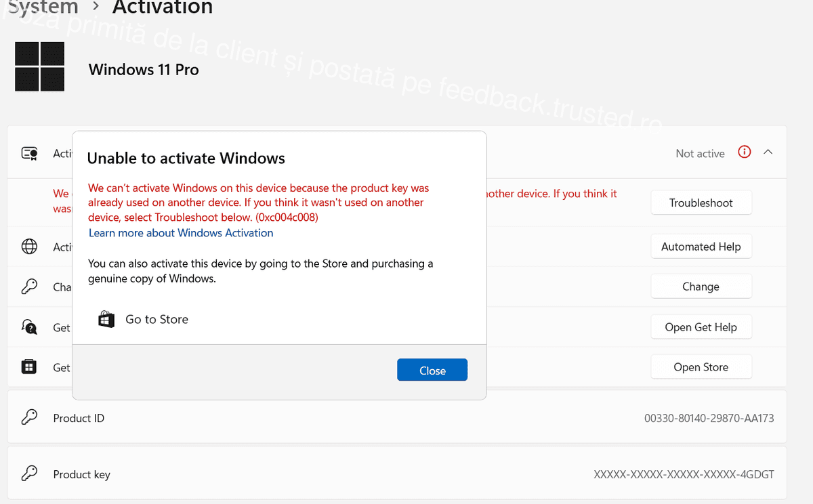Click the key icon beside Product ID

coord(29,417)
